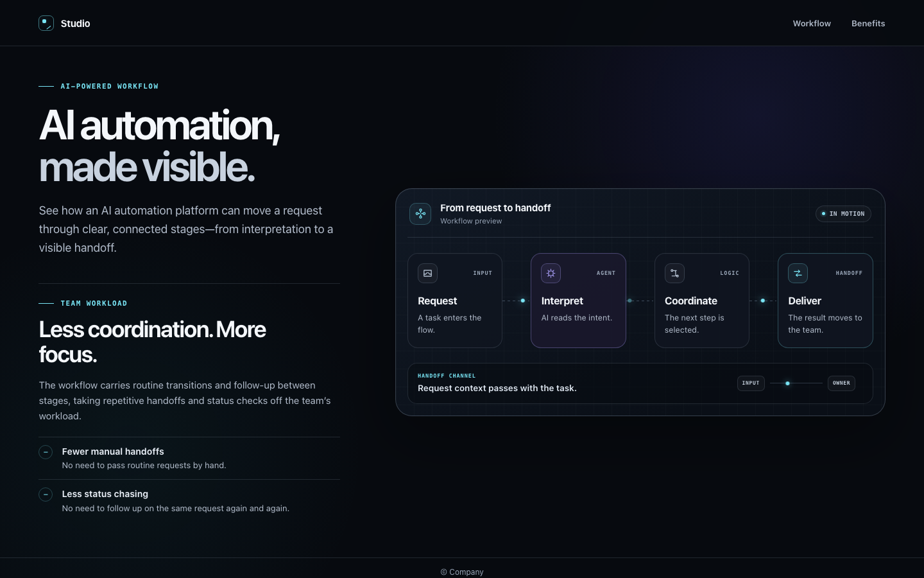The image size is (924, 578).
Task: Click the handoff channel progress dot
Action: [x=787, y=383]
